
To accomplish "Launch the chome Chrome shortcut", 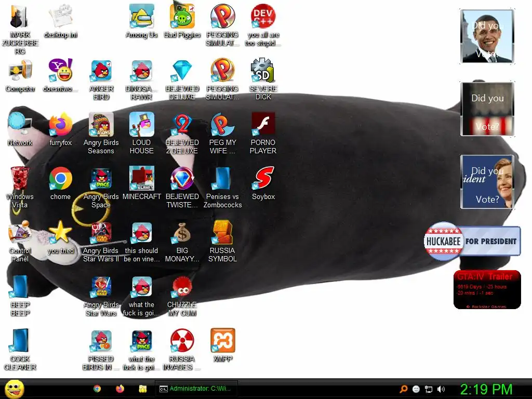I will tap(61, 178).
